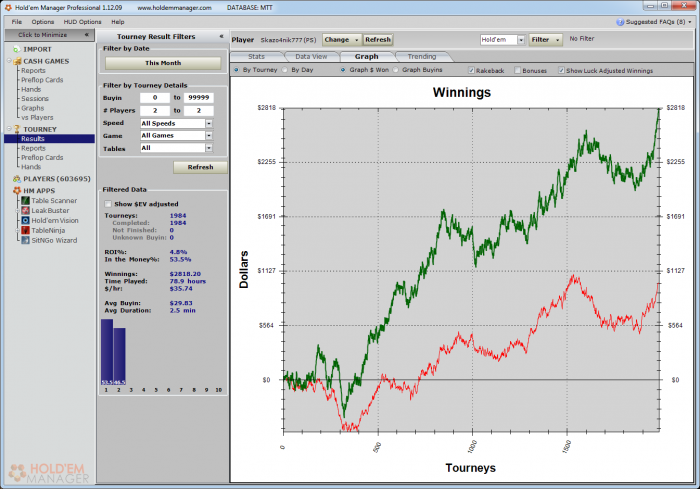Click Refresh in the filters panel
This screenshot has height=489, width=700.
pos(200,167)
